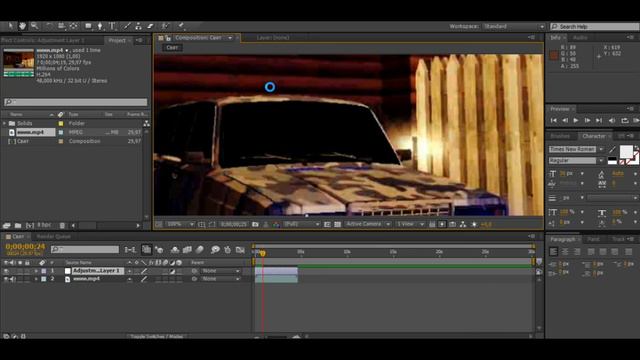The width and height of the screenshot is (640, 360).
Task: Open 1 View layout dropdown
Action: 410,224
